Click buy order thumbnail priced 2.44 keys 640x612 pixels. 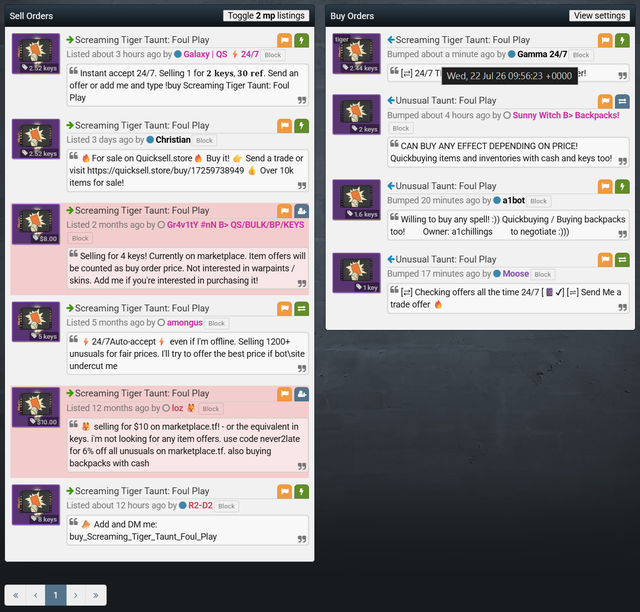point(356,53)
